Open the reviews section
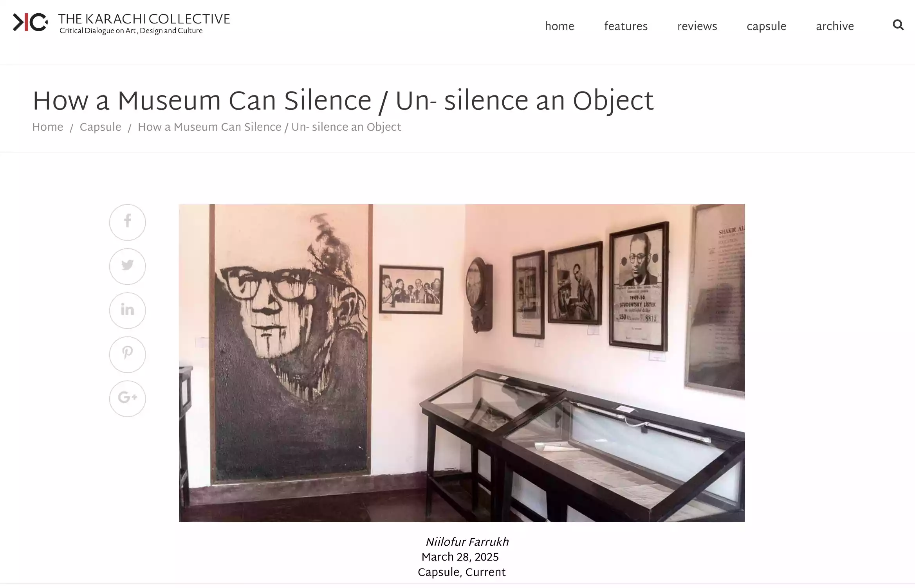Screen dimensions: 915x588 (x=697, y=26)
